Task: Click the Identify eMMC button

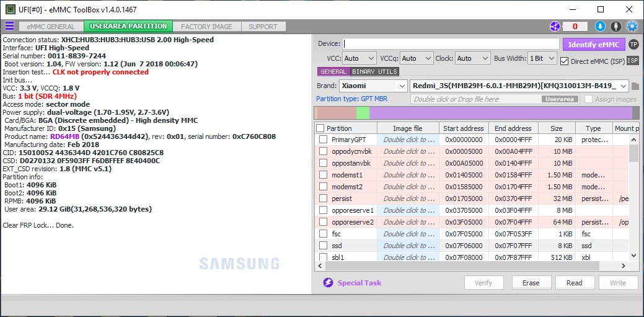Action: pos(594,45)
